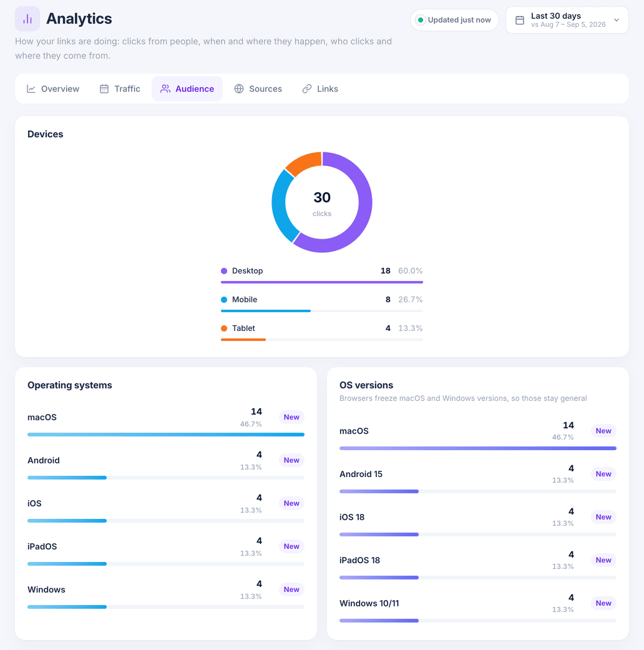Open the Sources tab
This screenshot has height=650, width=644.
point(258,89)
